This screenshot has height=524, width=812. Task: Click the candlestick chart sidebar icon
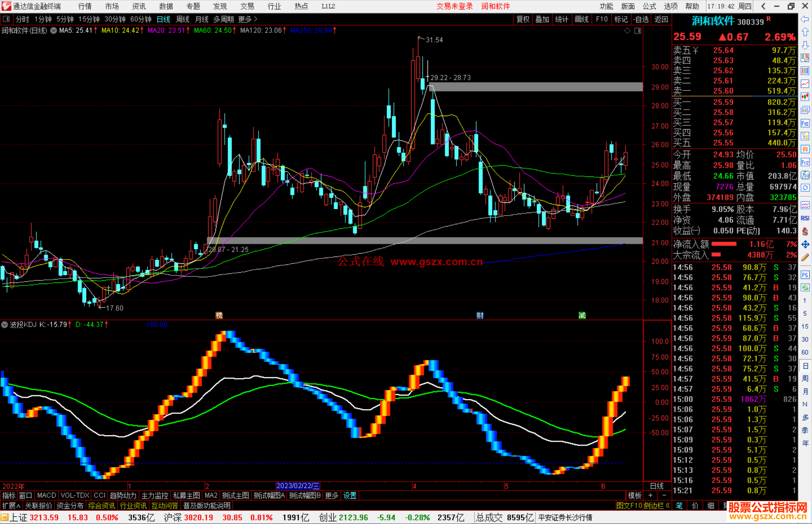805,97
